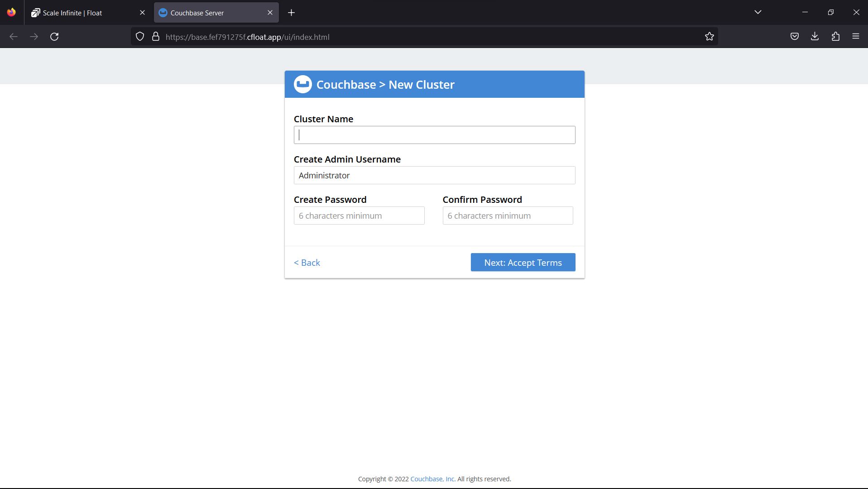Click the Confirm Password field

click(x=508, y=216)
